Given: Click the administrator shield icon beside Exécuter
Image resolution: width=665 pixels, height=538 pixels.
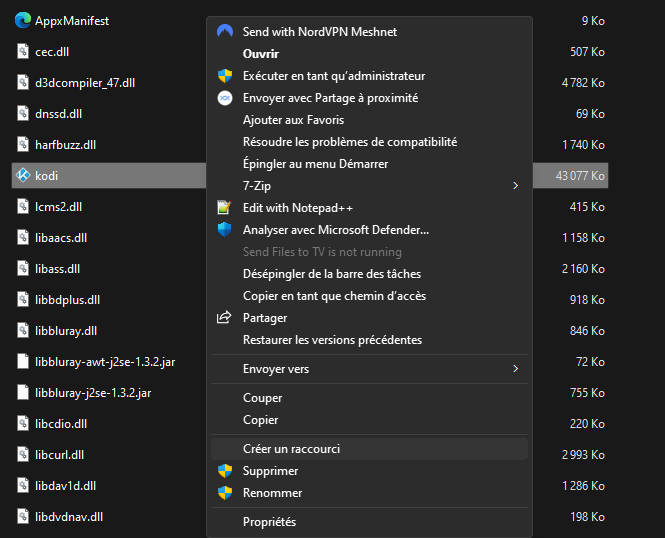Looking at the screenshot, I should pos(225,76).
